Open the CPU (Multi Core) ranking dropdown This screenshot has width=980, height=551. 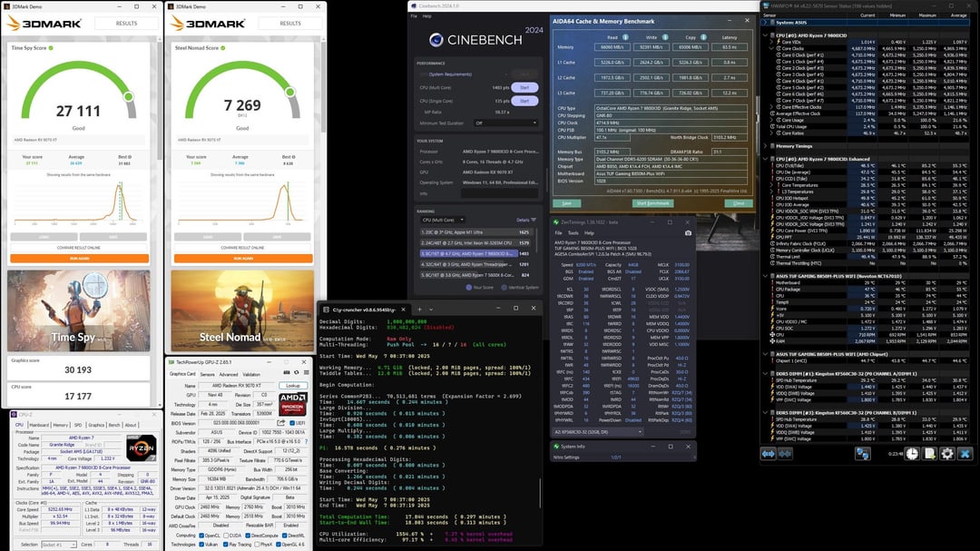[442, 221]
